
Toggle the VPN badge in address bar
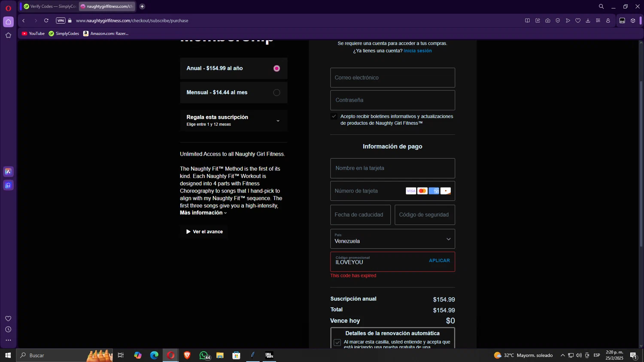tap(61, 21)
